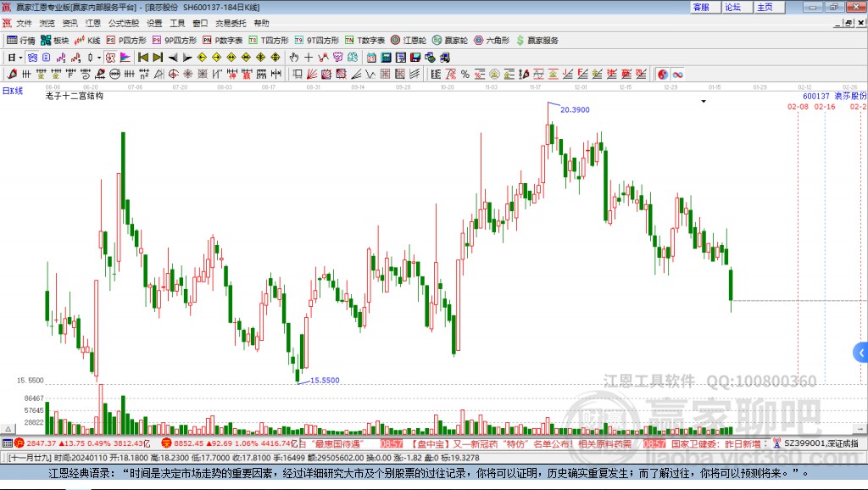Click the 主页 homepage button
Screen dimensions: 868x490
tap(769, 7)
